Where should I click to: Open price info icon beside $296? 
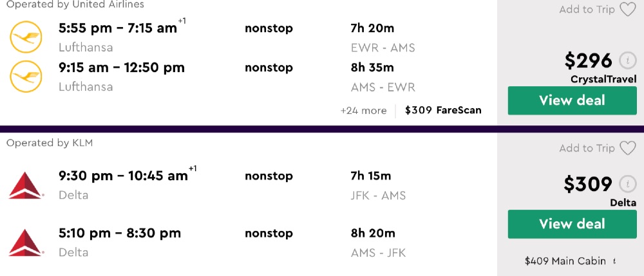click(x=627, y=60)
